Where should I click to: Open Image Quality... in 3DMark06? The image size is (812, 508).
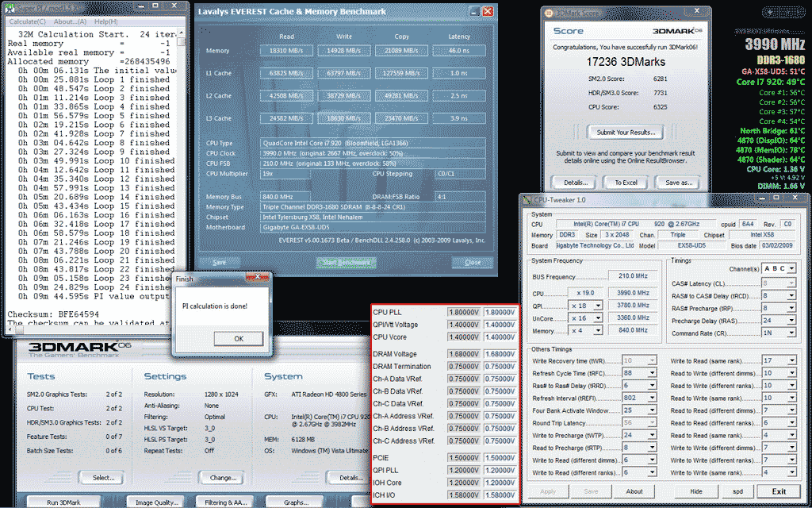[x=157, y=502]
